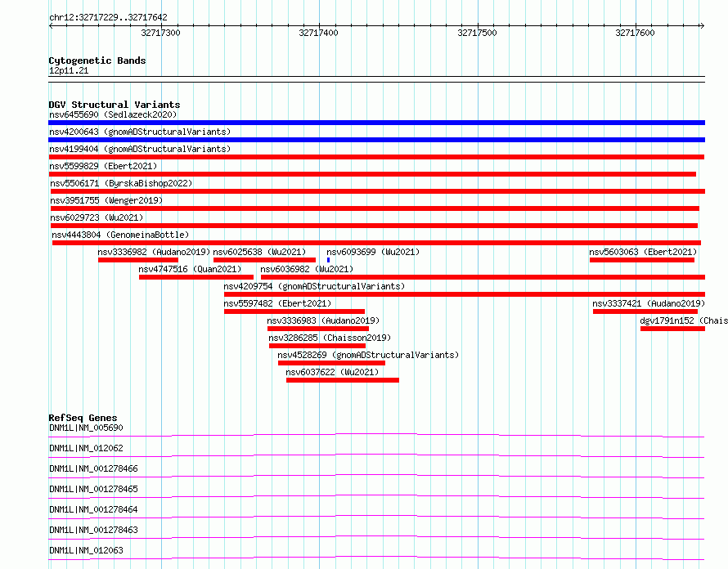The height and width of the screenshot is (569, 728).
Task: Click the red bar under nsv3336982
Action: coord(138,260)
